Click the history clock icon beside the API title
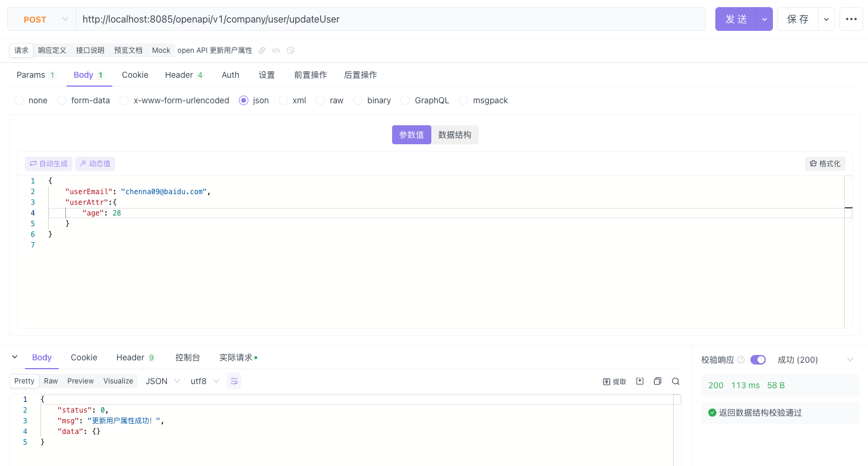This screenshot has height=466, width=868. click(x=291, y=50)
